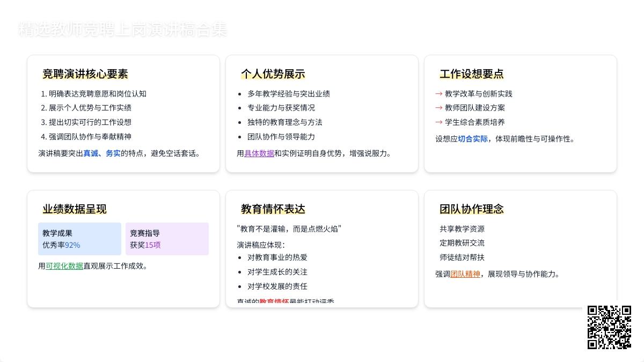Screen dimensions: 644x362
Task: Click list item 提出切实可行的工作设想
Action: tap(90, 122)
